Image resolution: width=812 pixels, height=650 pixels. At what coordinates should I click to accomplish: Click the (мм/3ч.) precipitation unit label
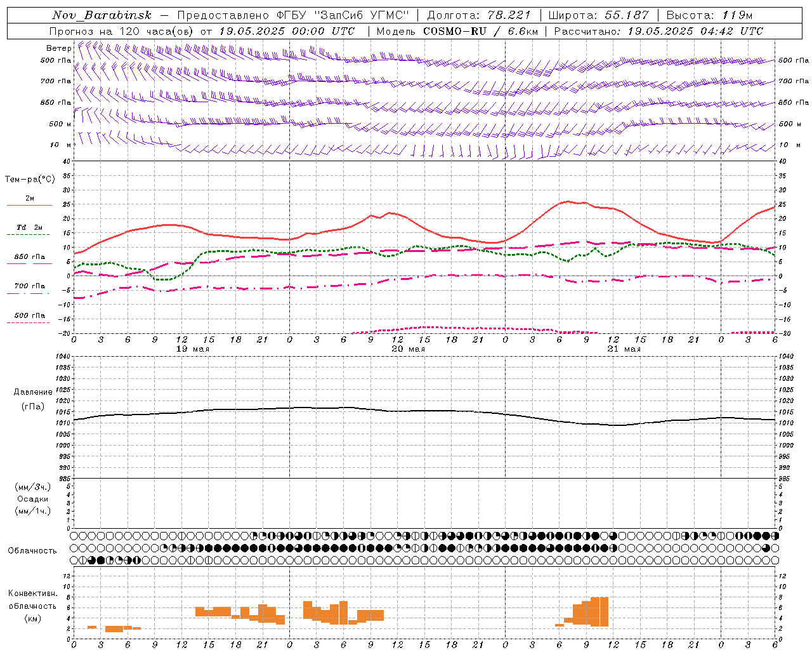tap(33, 487)
